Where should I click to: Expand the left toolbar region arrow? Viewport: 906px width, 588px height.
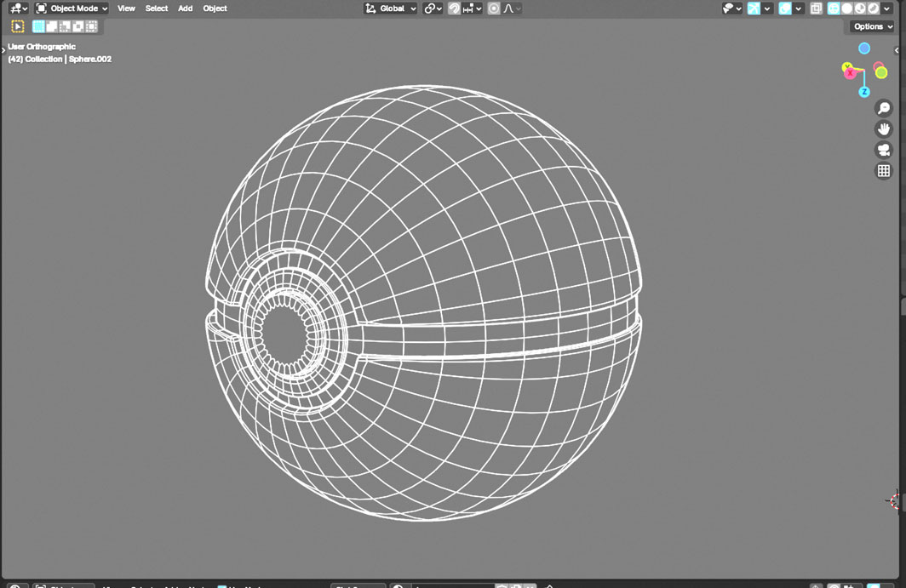3,50
